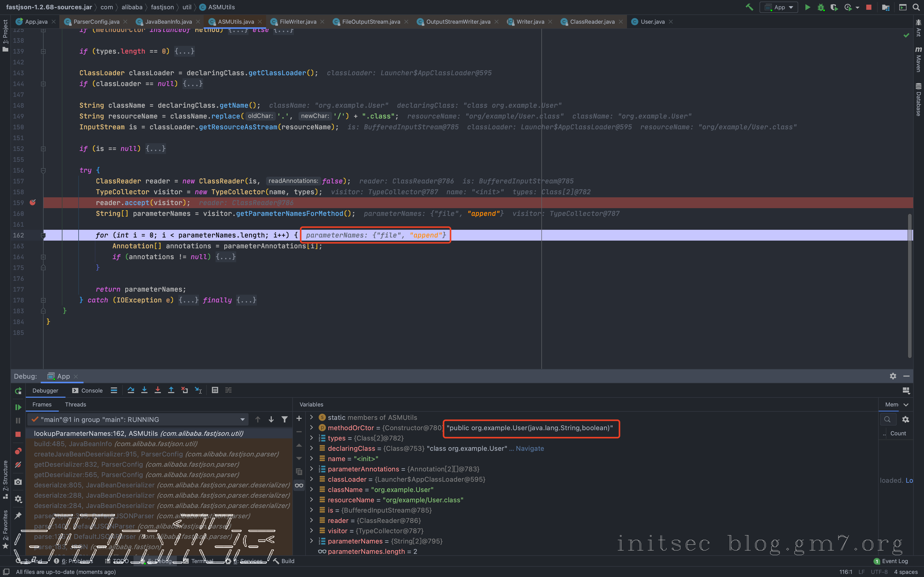
Task: Click Resume Program green icon
Action: pyautogui.click(x=18, y=407)
